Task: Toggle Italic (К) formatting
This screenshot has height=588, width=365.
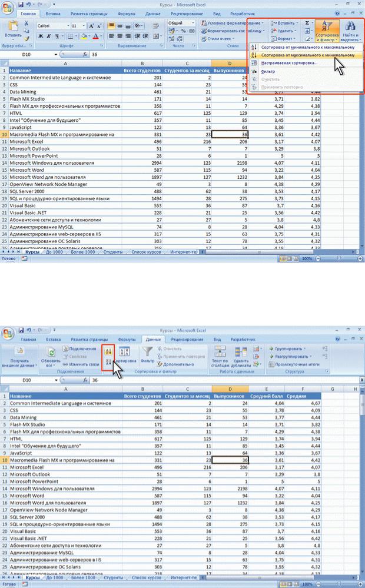Action: [49, 36]
